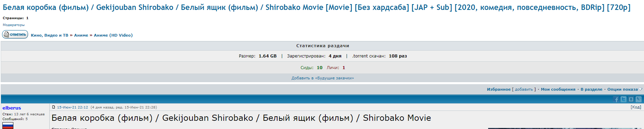644x129 pixels.
Task: Click the small post page icon beside 15-Июн-21
Action: pyautogui.click(x=53, y=107)
